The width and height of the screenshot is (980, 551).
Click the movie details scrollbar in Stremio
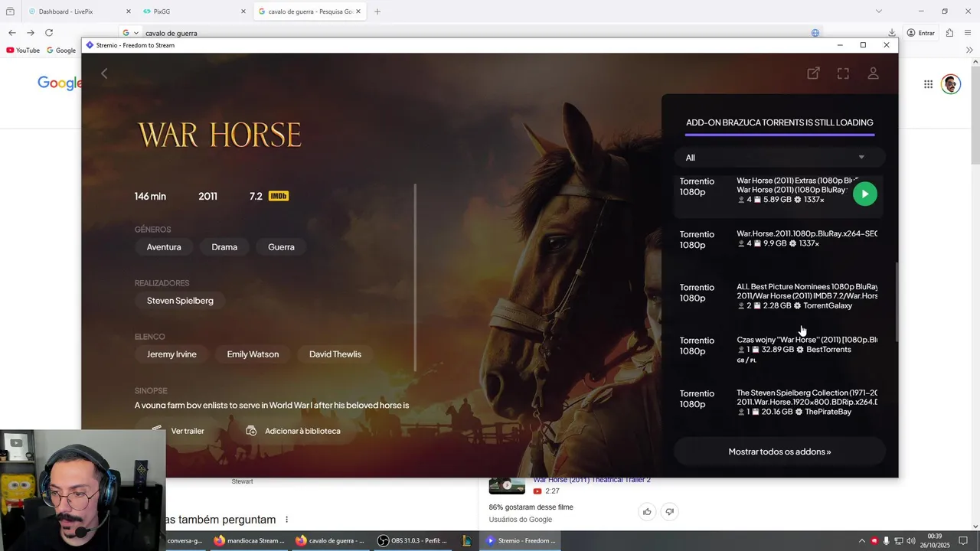[415, 277]
